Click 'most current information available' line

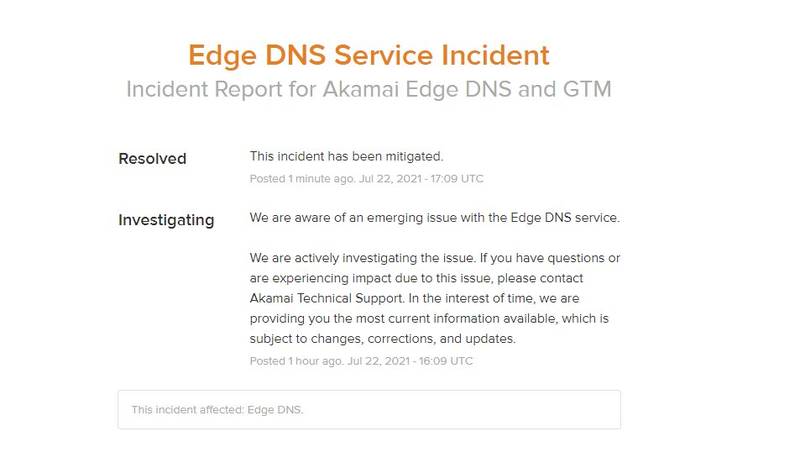429,319
